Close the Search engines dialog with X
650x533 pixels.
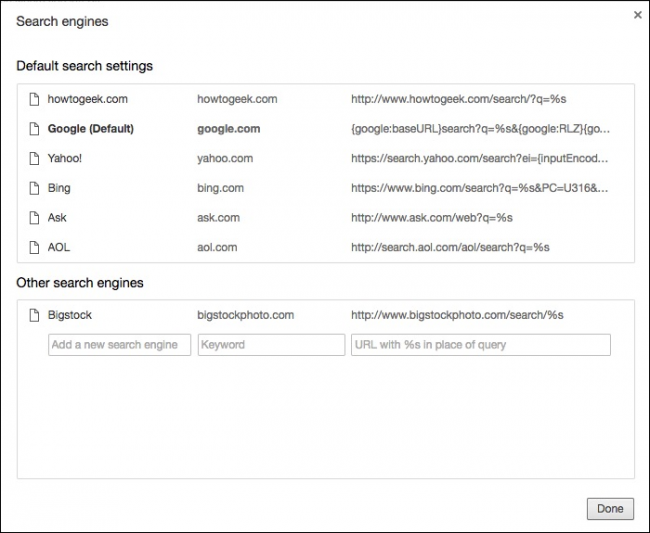pos(638,15)
